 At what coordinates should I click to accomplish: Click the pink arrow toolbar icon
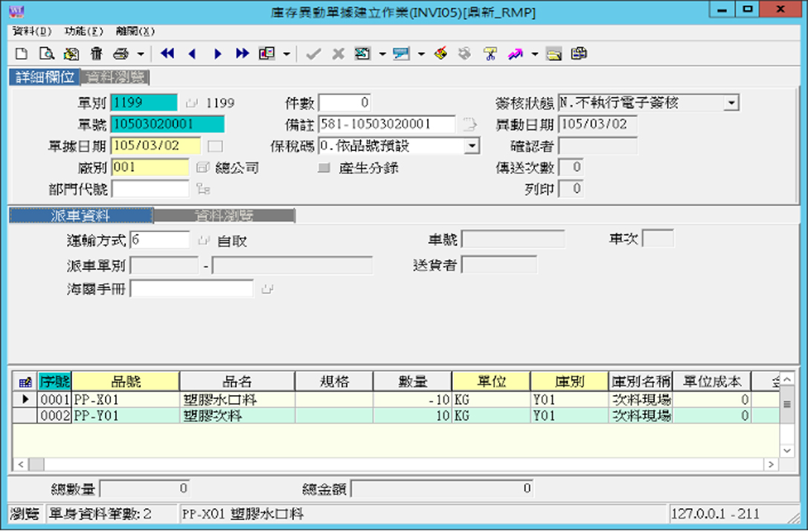click(515, 54)
